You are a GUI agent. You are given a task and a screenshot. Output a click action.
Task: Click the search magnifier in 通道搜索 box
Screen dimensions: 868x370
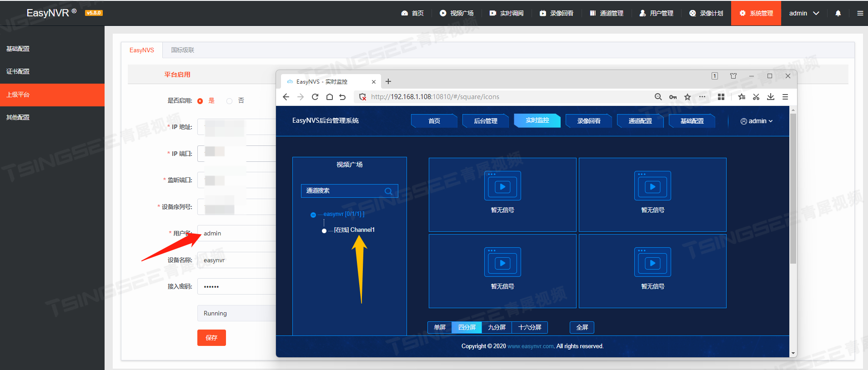[x=388, y=191]
